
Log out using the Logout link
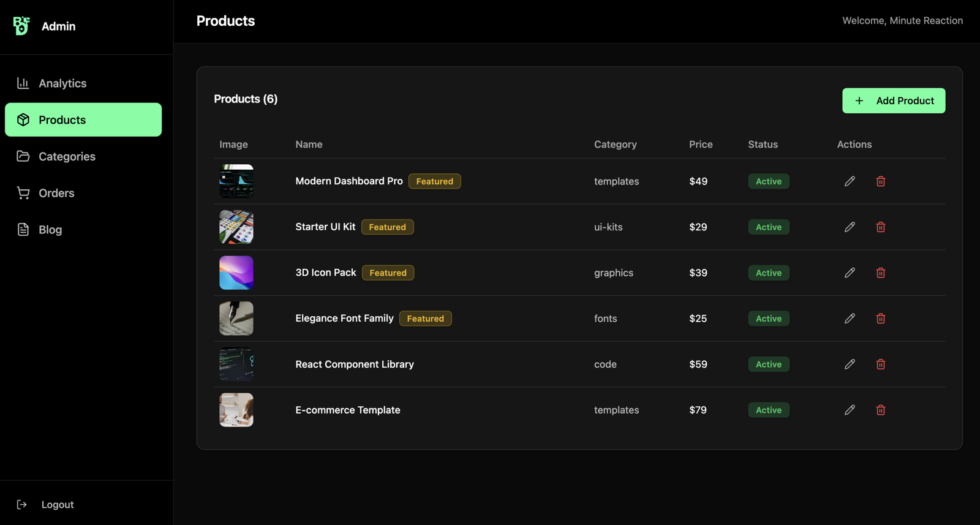coord(56,505)
